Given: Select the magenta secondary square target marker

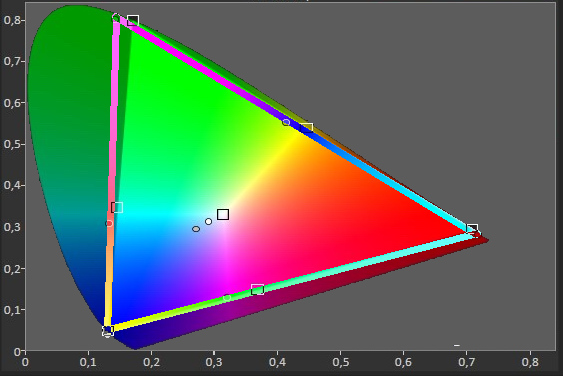Looking at the screenshot, I should coord(257,289).
